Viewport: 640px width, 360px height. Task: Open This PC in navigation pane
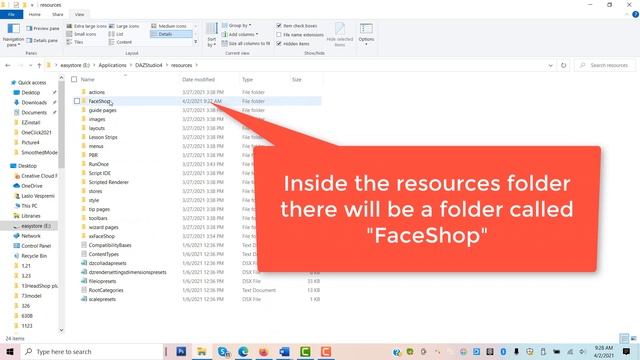(29, 206)
